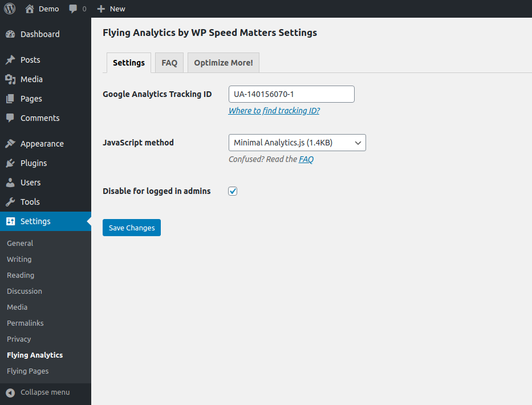532x405 pixels.
Task: Uncheck Disable for logged in admins
Action: (232, 191)
